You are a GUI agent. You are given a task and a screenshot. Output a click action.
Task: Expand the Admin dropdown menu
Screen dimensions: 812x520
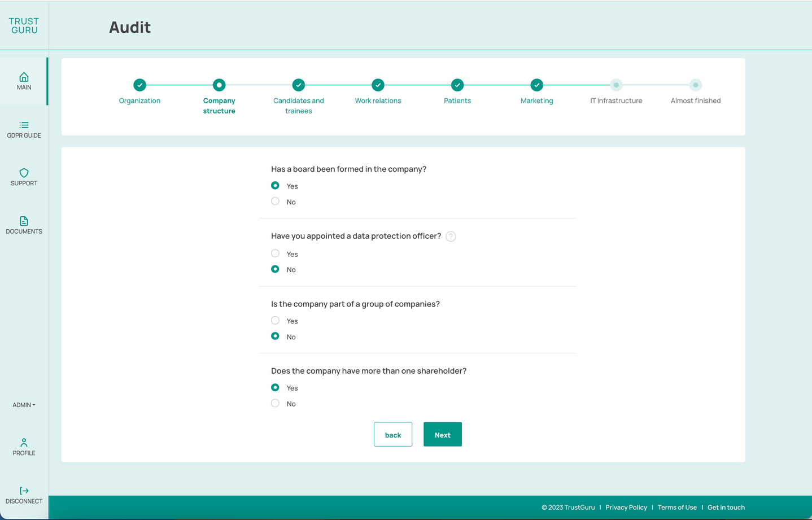pos(24,405)
